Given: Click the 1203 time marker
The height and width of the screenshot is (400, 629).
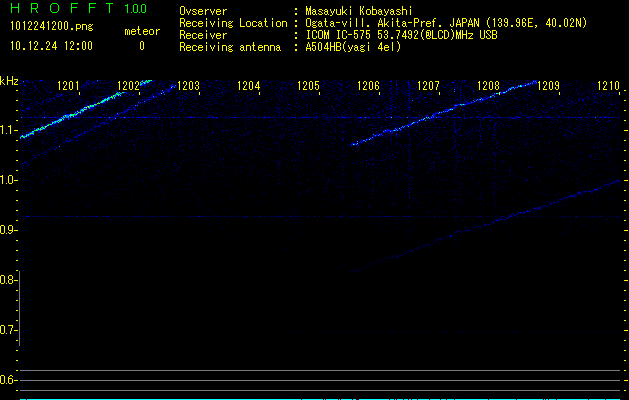Looking at the screenshot, I should (x=188, y=85).
